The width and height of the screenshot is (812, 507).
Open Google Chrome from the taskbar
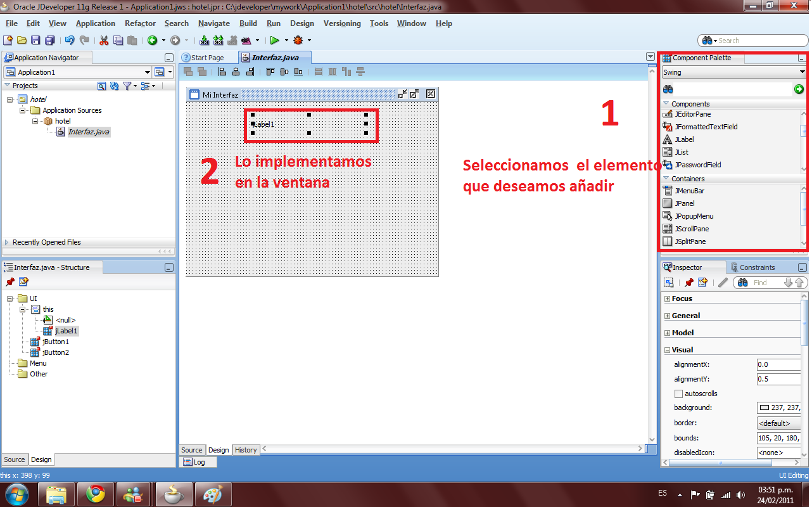[x=96, y=494]
